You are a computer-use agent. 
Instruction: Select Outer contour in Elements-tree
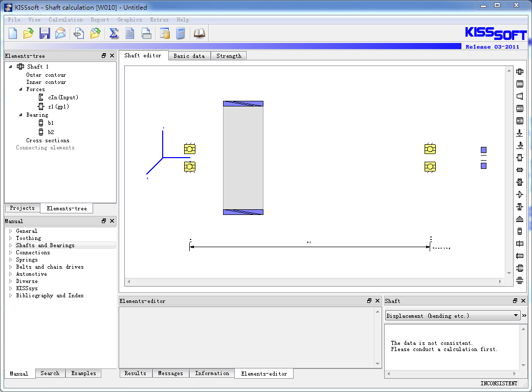[46, 75]
